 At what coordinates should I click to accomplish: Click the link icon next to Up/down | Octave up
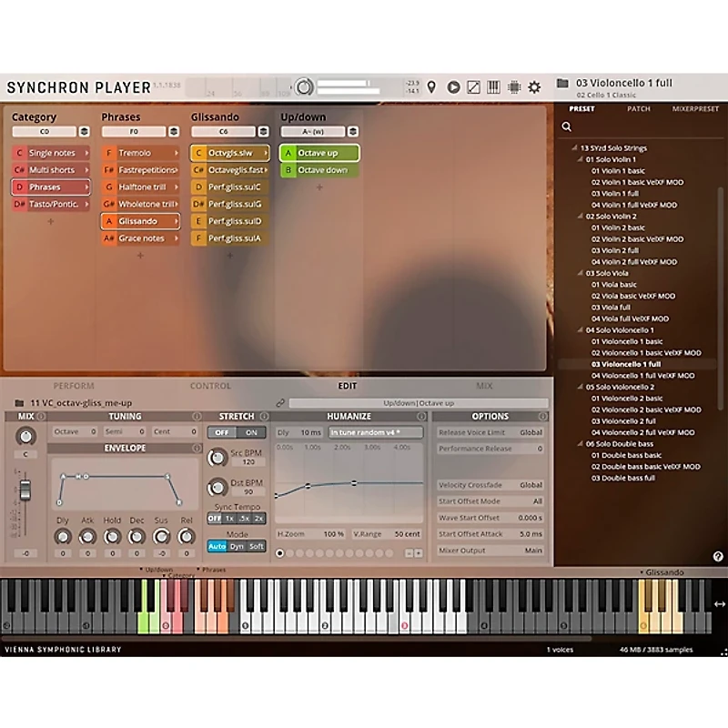280,403
